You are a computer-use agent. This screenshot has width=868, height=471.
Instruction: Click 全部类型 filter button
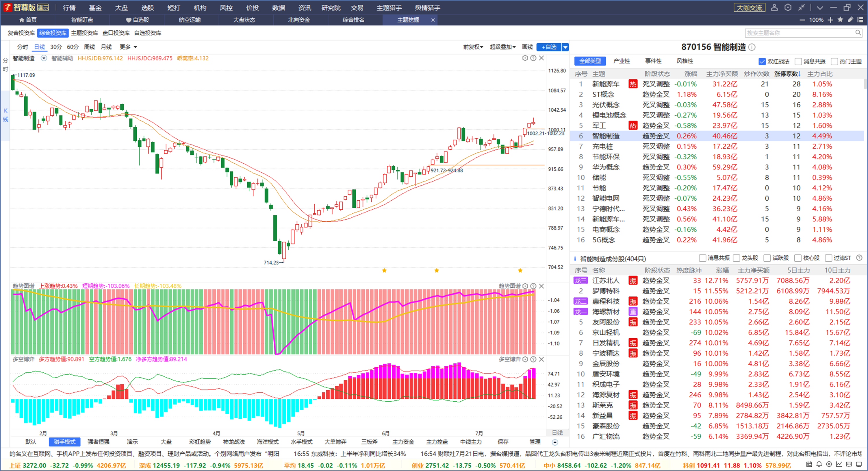click(590, 61)
